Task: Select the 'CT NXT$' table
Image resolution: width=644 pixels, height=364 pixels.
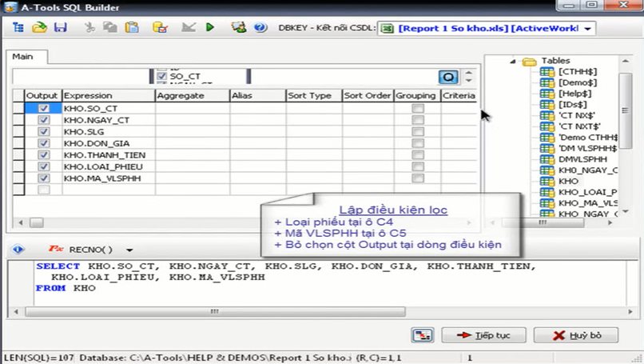Action: pyautogui.click(x=579, y=126)
